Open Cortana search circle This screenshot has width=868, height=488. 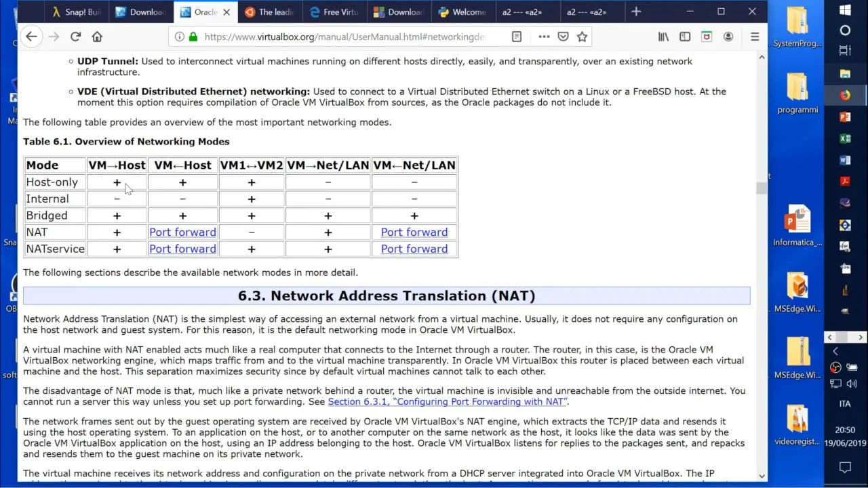click(845, 30)
